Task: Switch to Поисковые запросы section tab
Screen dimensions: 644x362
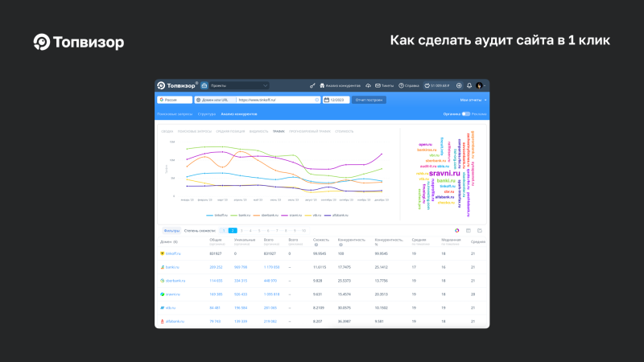Action: click(175, 113)
